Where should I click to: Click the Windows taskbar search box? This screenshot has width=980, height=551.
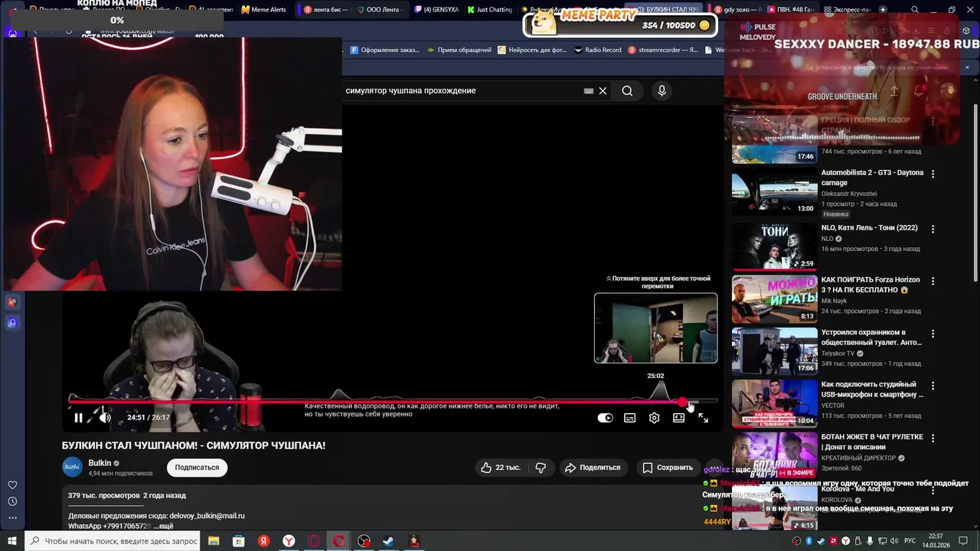(113, 541)
